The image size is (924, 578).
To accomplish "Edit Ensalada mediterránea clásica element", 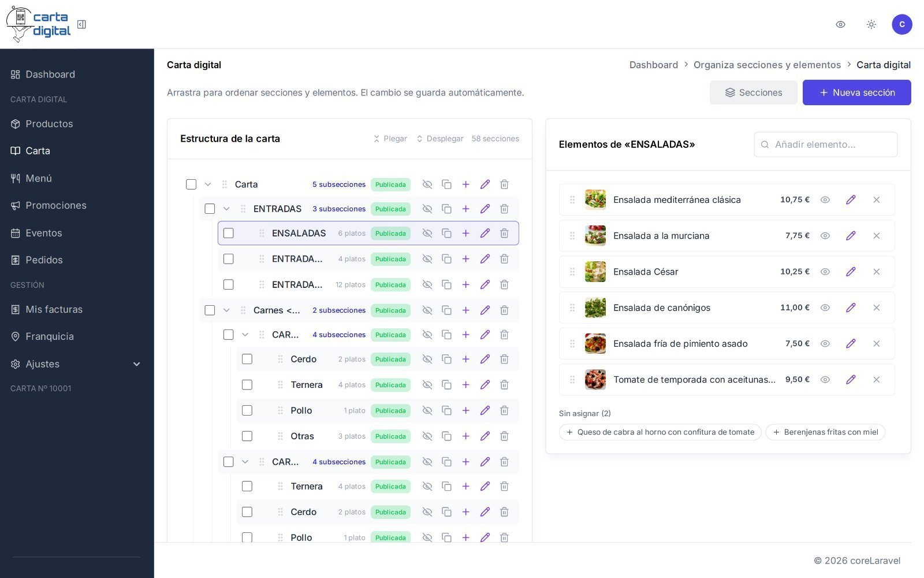I will pyautogui.click(x=851, y=200).
